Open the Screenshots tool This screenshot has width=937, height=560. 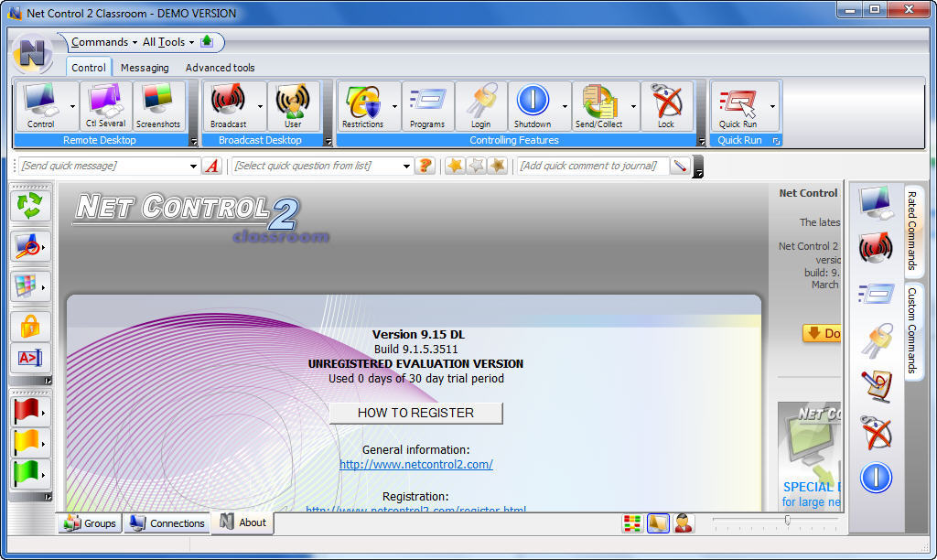pyautogui.click(x=157, y=106)
